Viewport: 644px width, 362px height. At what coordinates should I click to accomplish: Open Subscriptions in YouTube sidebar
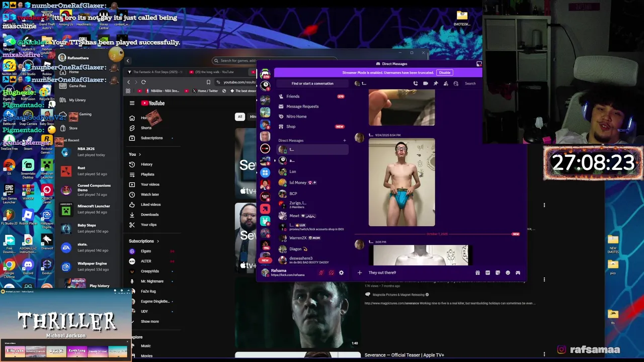tap(151, 138)
